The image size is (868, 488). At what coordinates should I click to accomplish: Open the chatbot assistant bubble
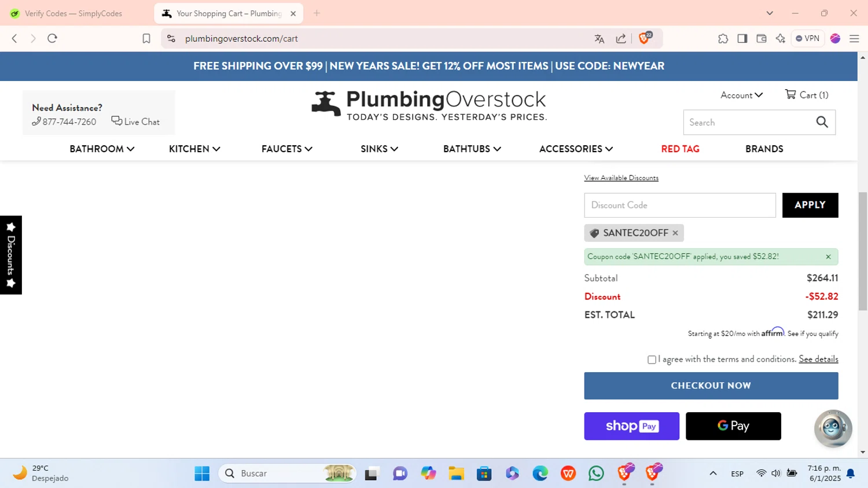tap(833, 428)
